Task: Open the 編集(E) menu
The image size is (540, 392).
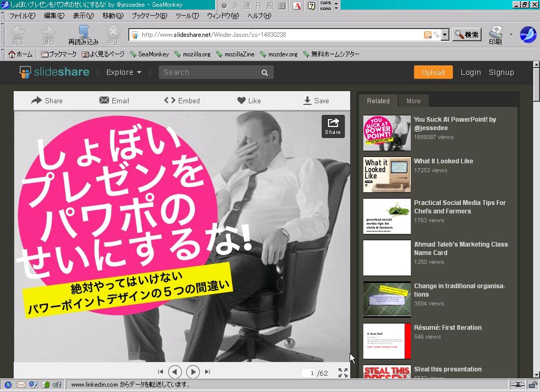Action: (54, 16)
